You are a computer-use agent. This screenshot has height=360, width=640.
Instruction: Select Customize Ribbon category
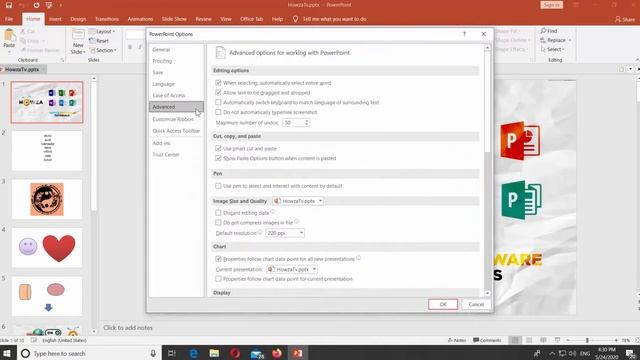176,119
